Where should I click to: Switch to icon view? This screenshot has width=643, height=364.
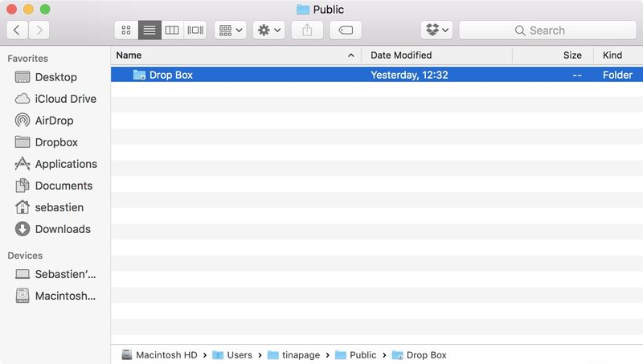(126, 31)
